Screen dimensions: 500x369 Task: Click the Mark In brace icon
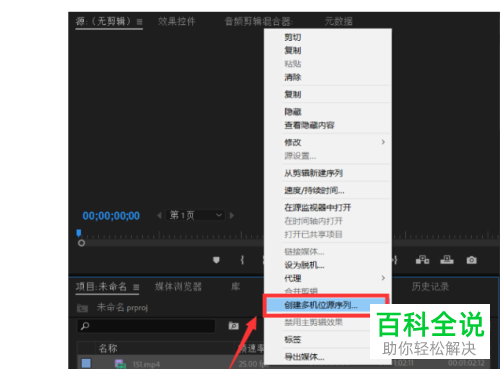tap(242, 260)
